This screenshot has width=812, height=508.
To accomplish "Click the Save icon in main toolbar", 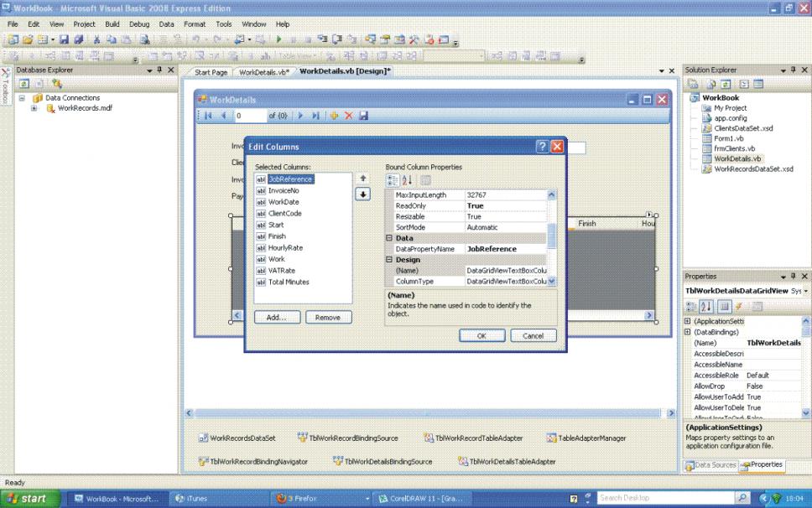I will (x=64, y=39).
